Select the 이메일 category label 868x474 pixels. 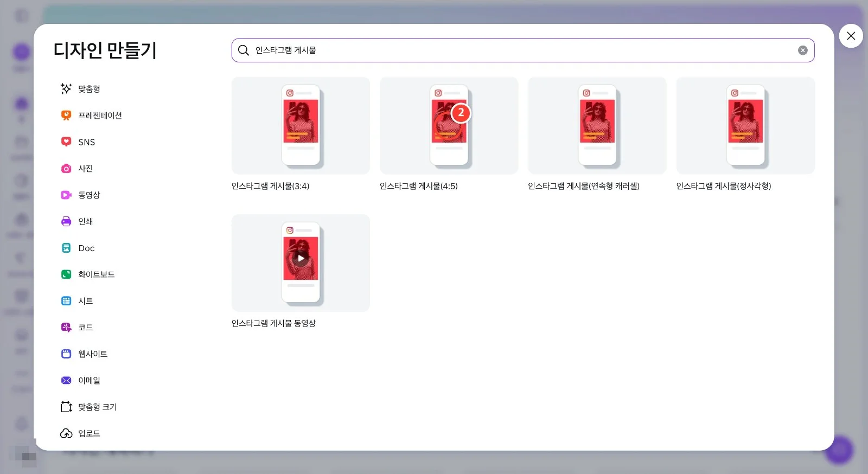[89, 380]
